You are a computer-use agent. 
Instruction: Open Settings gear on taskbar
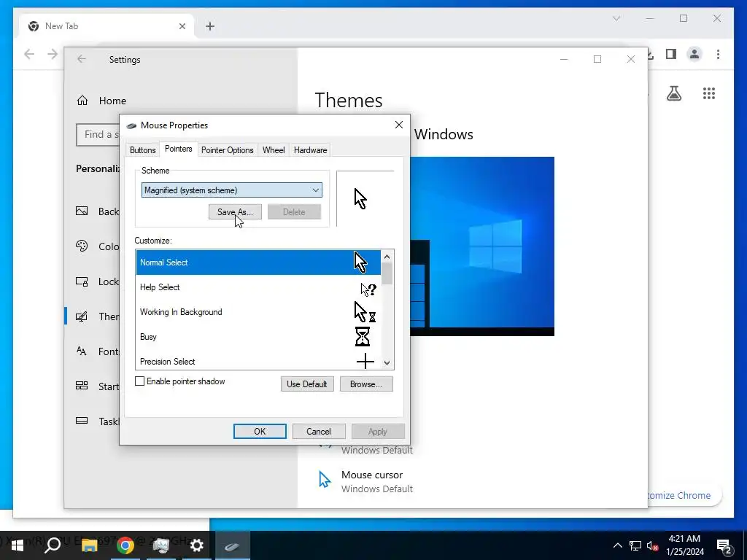coord(196,545)
